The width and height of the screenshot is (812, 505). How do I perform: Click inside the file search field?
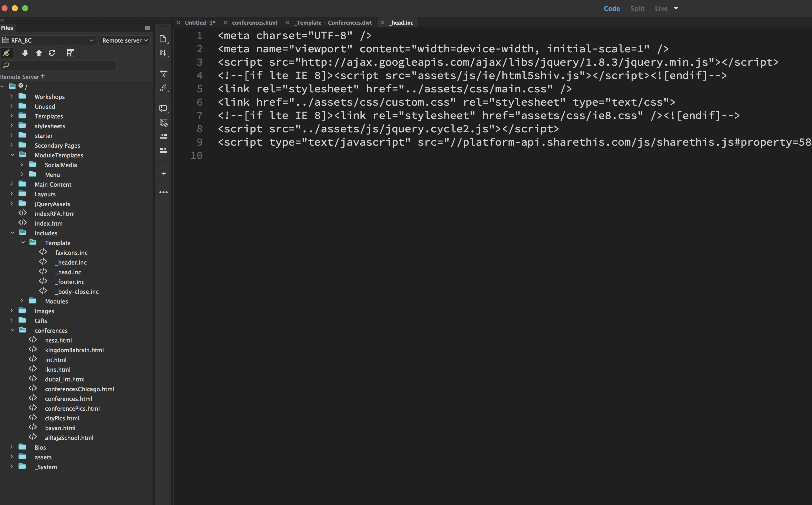pos(59,65)
